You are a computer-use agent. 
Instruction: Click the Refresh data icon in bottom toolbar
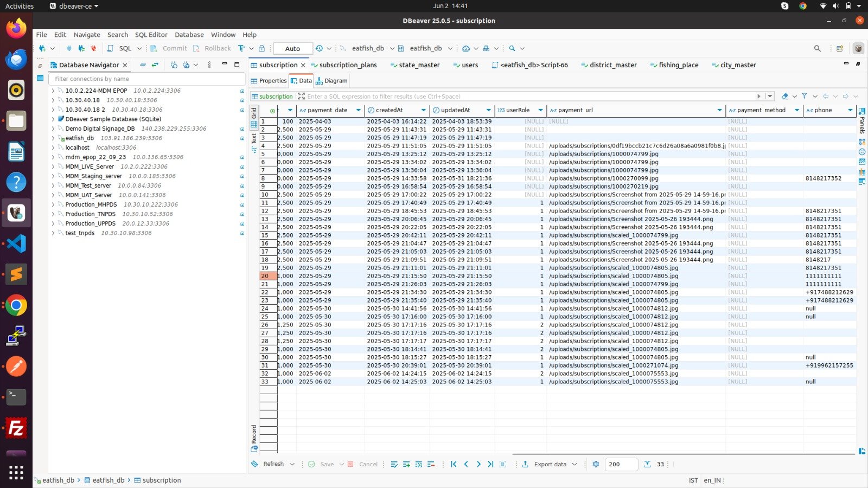coord(255,464)
